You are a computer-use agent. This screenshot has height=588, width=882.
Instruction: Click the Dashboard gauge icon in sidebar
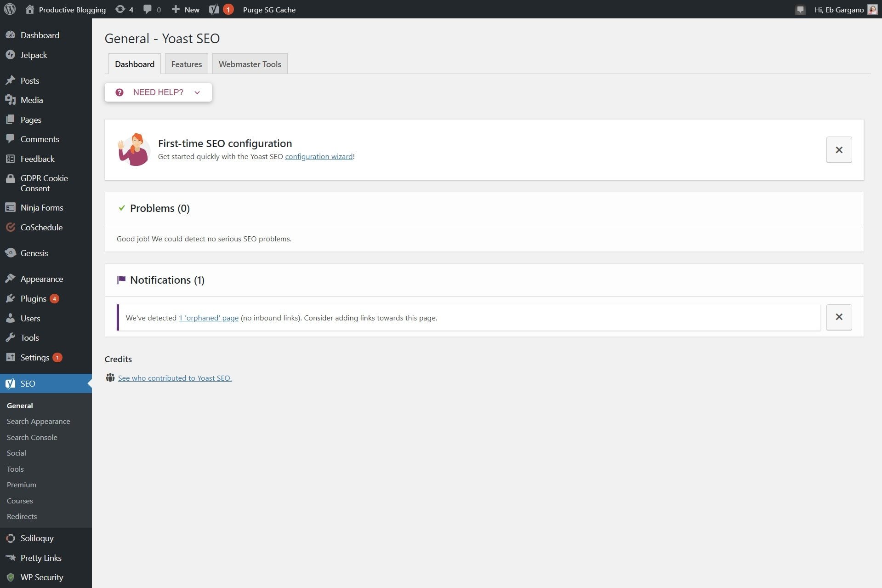[x=10, y=35]
